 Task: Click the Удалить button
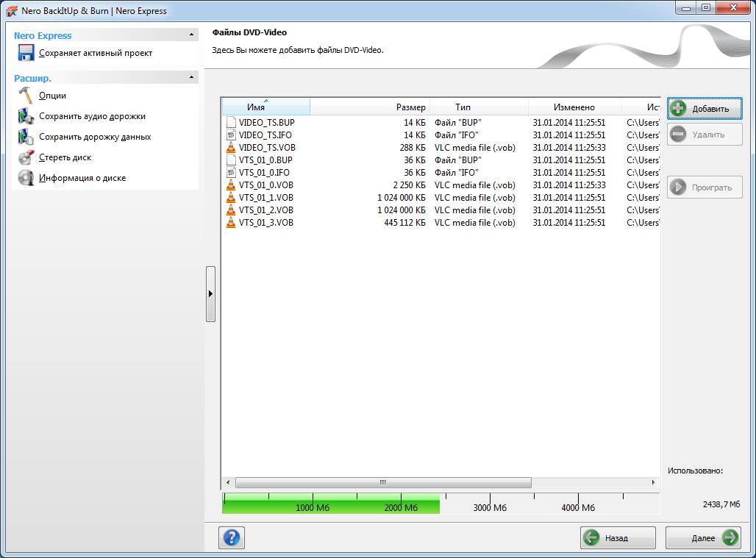(x=705, y=135)
